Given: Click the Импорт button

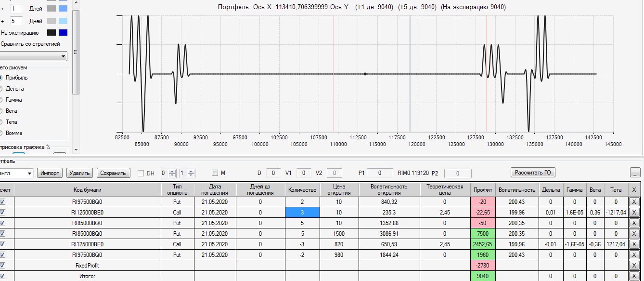Looking at the screenshot, I should point(50,173).
